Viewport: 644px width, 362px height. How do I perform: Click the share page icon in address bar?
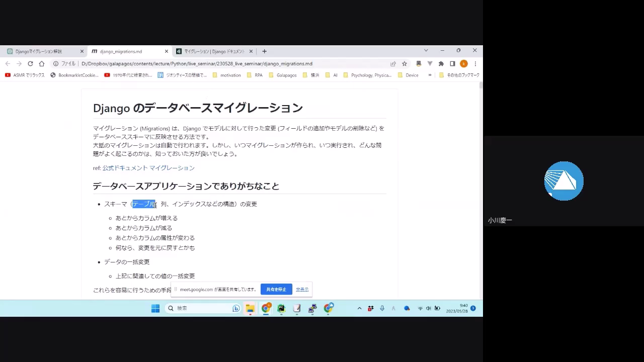[393, 64]
